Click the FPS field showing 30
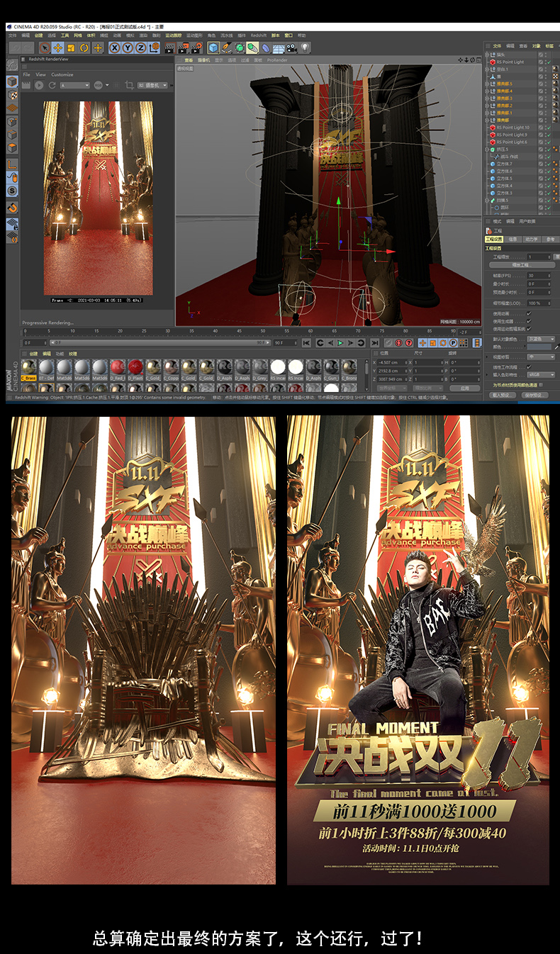 [x=539, y=276]
